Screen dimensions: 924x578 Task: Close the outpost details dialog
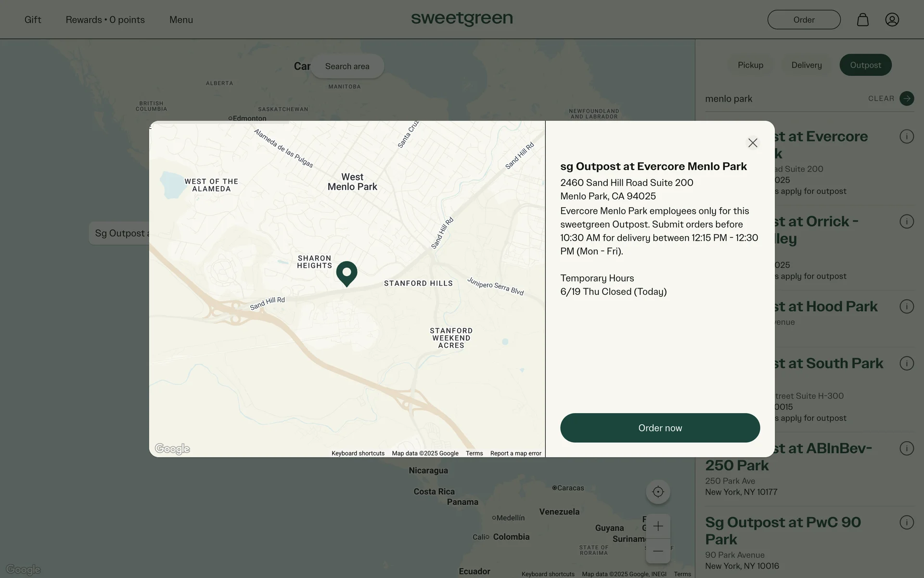tap(753, 143)
